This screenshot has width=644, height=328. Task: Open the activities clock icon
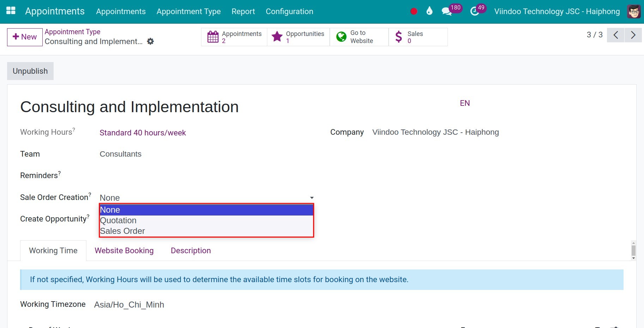click(475, 11)
